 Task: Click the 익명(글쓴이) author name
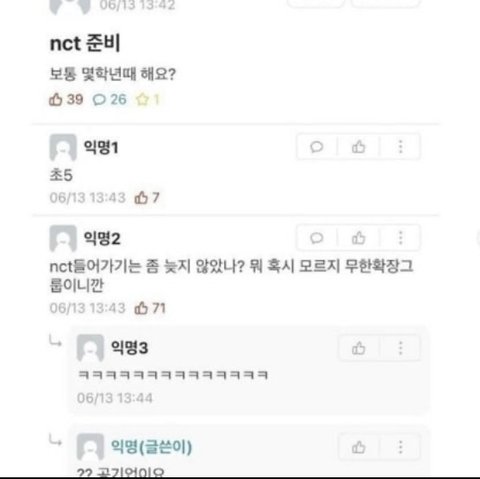tap(151, 447)
